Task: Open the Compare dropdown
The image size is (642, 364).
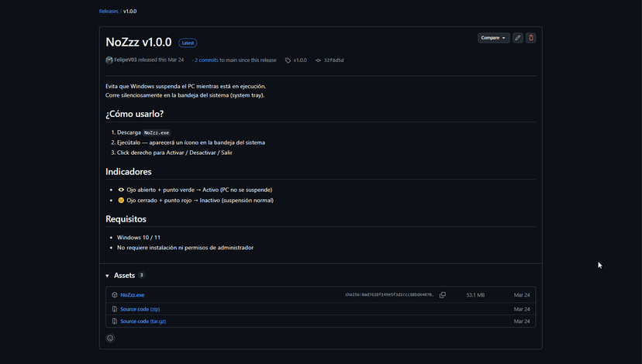Action: tap(493, 38)
